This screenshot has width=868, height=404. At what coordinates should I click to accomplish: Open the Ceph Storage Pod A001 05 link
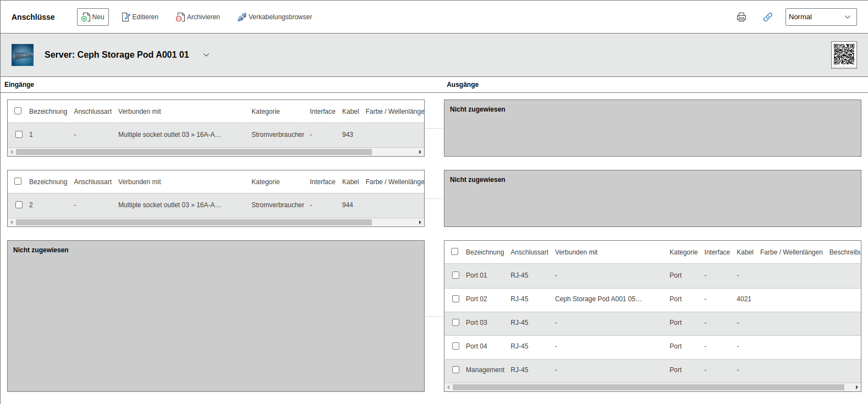598,299
